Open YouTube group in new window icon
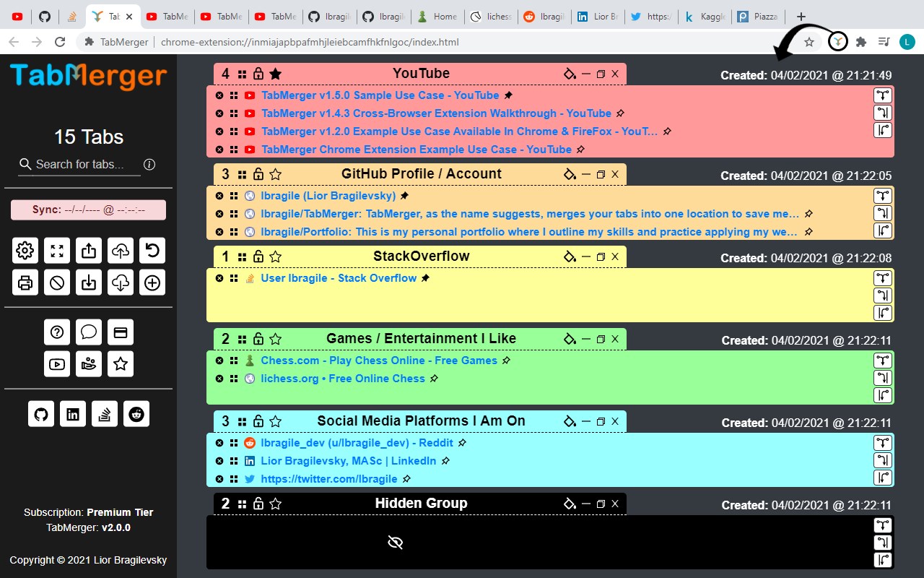 click(601, 74)
